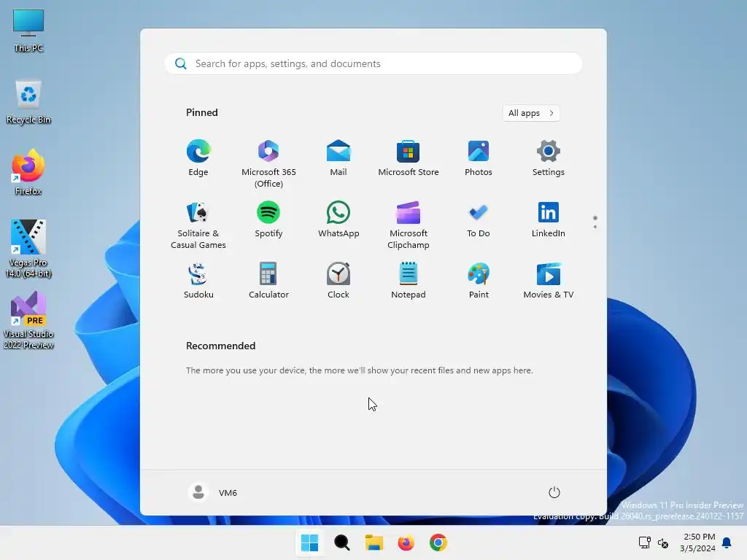Click the 'Recommended' heading text
The width and height of the screenshot is (747, 560).
point(220,346)
